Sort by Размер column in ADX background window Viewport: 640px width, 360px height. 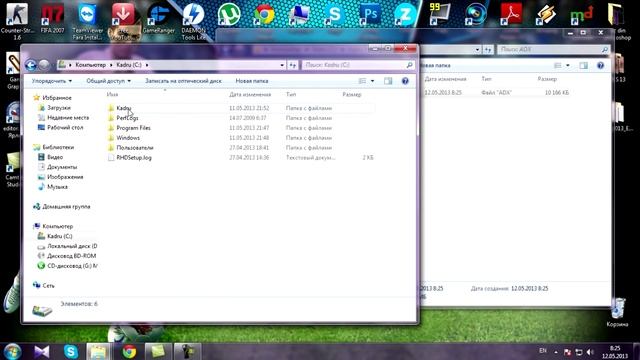pos(547,79)
